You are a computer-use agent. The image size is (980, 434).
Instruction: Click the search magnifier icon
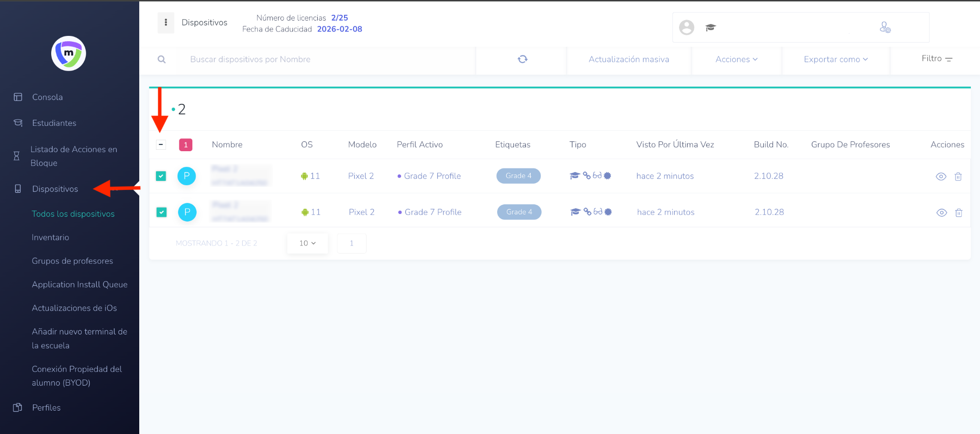(162, 59)
